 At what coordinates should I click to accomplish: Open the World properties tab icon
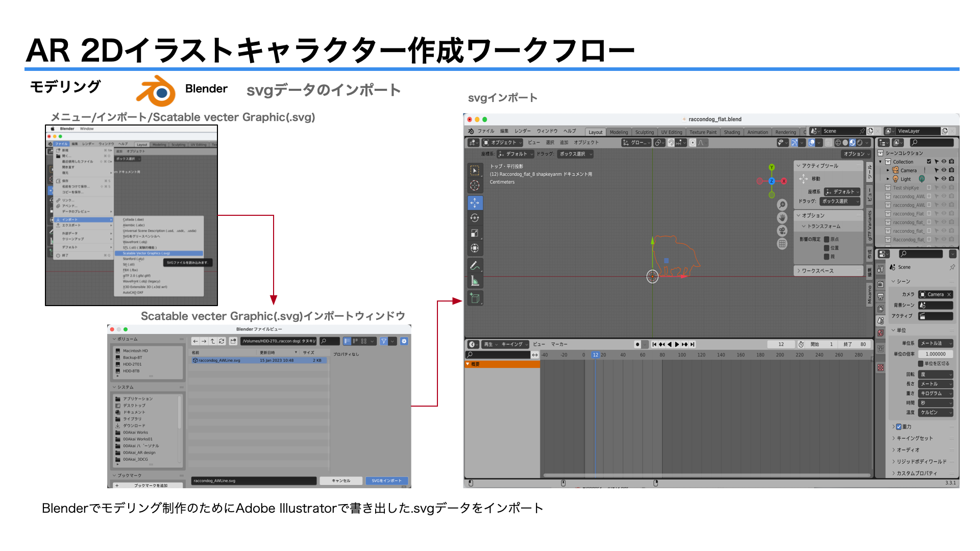coord(881,333)
